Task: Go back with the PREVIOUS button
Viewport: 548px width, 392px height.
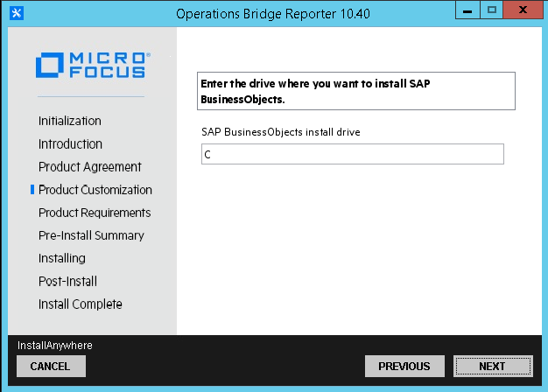Action: [x=404, y=366]
